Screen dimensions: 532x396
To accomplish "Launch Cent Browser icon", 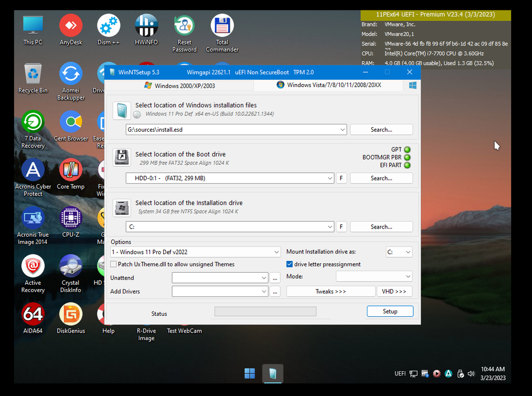I will pos(71,126).
